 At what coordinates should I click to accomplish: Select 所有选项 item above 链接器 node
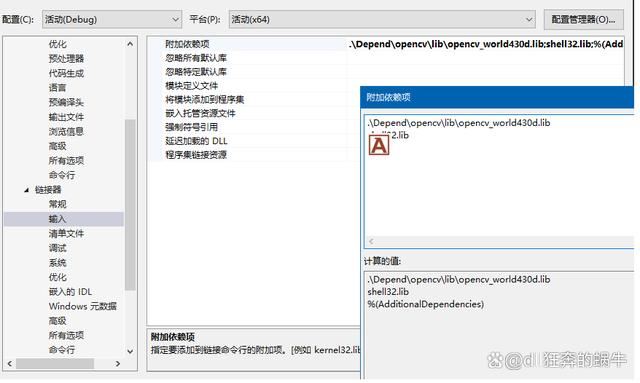tap(66, 160)
